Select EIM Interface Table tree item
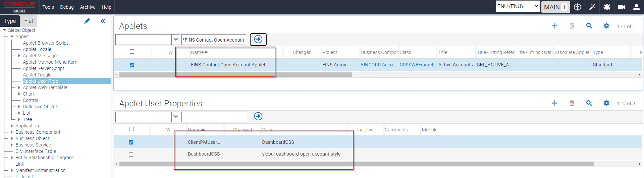The height and width of the screenshot is (178, 644). point(36,151)
